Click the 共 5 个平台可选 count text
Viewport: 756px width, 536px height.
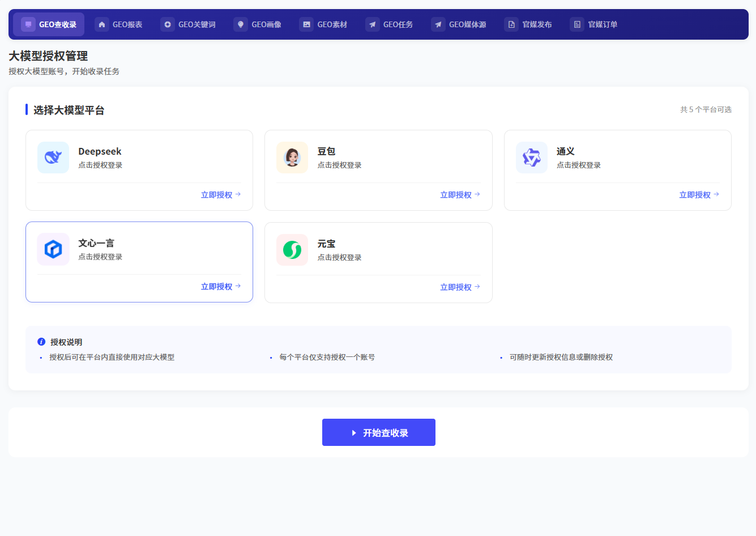pyautogui.click(x=706, y=109)
